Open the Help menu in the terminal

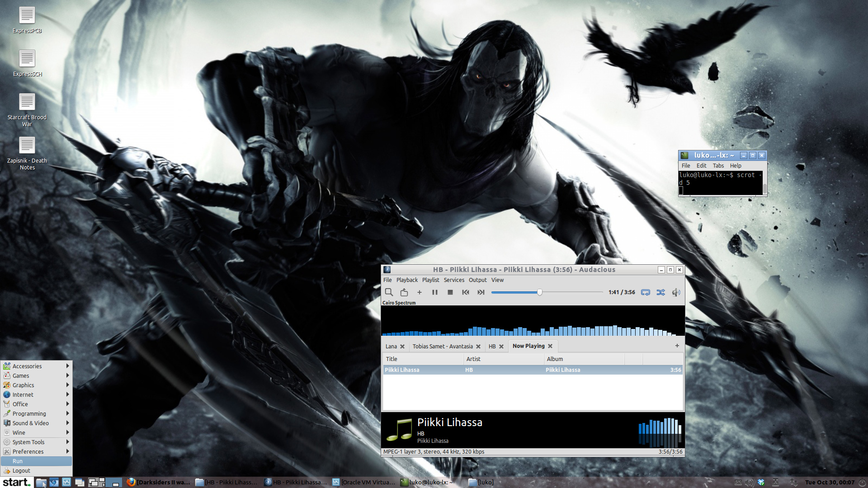coord(736,166)
